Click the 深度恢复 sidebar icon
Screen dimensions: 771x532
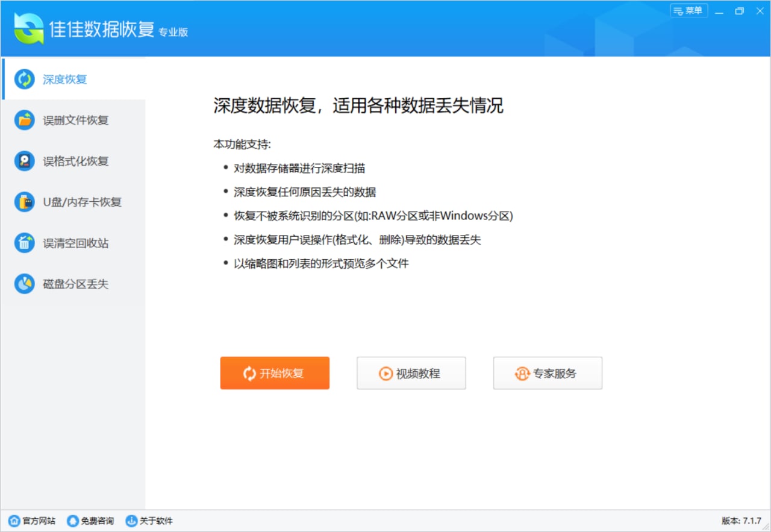tap(24, 79)
